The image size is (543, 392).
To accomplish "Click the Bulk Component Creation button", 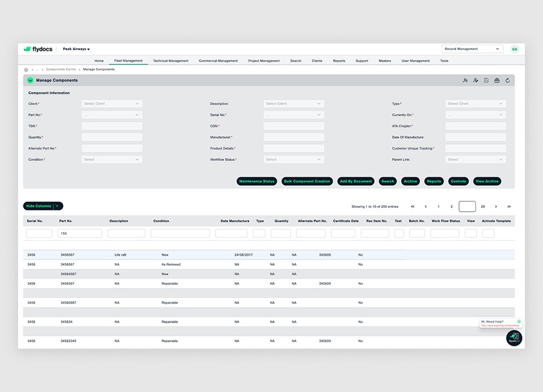I will pyautogui.click(x=307, y=182).
